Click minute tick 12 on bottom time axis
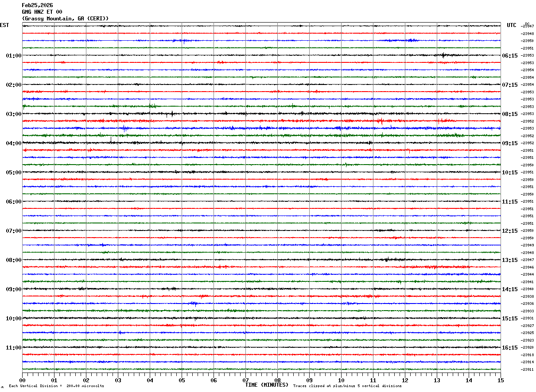The height and width of the screenshot is (392, 536). coord(405,380)
